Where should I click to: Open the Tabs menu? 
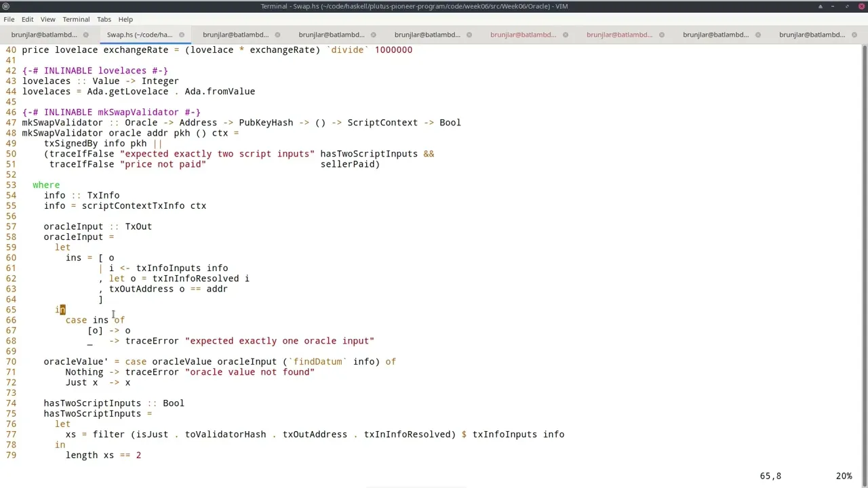104,19
